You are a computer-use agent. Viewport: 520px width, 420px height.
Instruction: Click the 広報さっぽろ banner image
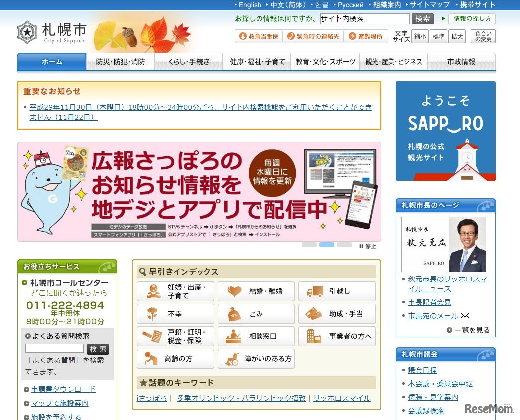click(x=199, y=192)
